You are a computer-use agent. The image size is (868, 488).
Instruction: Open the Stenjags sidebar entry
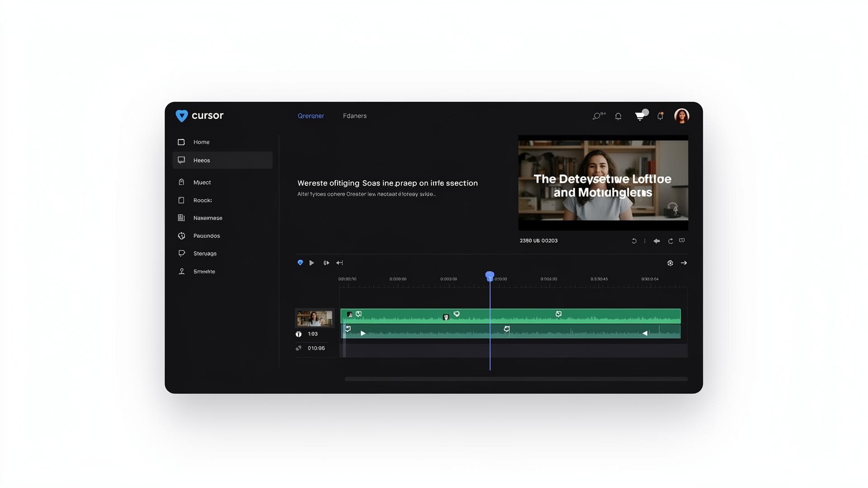coord(205,253)
